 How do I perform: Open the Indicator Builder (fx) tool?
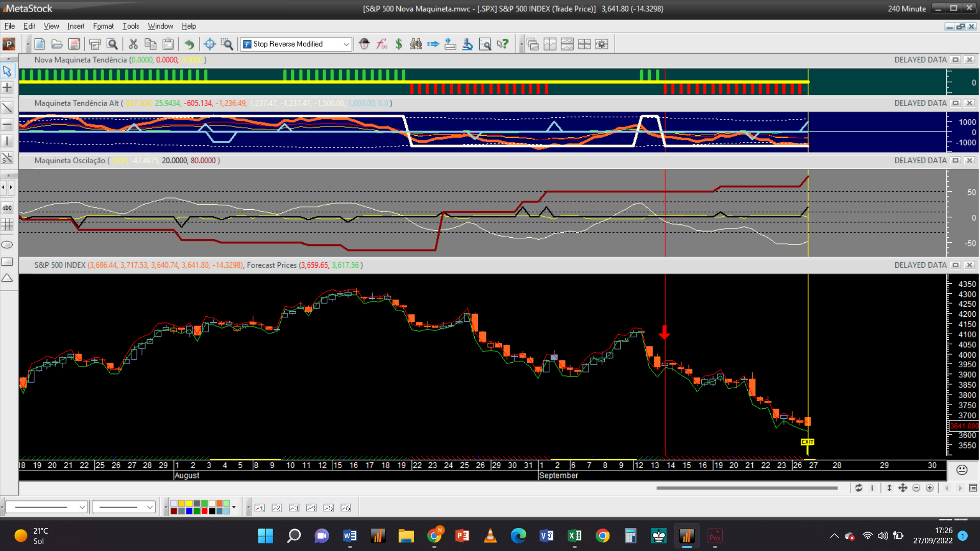(x=382, y=44)
